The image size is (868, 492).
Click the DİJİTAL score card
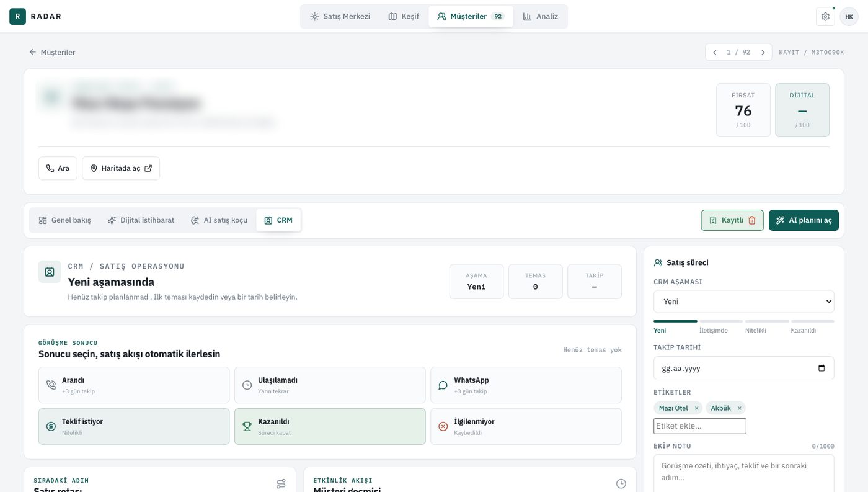pos(802,110)
